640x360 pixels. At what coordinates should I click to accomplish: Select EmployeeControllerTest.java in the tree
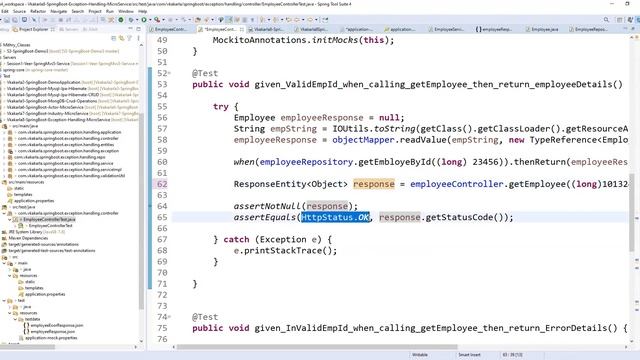point(49,220)
